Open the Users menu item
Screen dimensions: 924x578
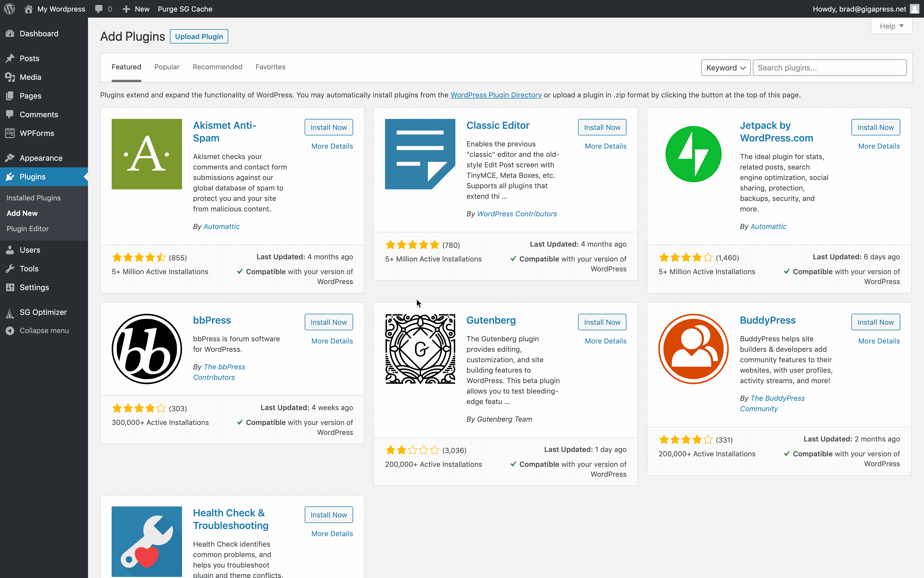pyautogui.click(x=44, y=250)
